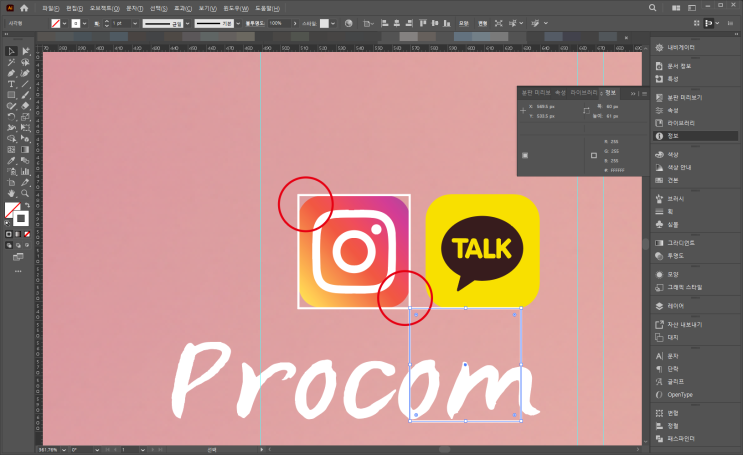Switch to Draw Behind mode
The image size is (743, 455).
click(x=18, y=246)
